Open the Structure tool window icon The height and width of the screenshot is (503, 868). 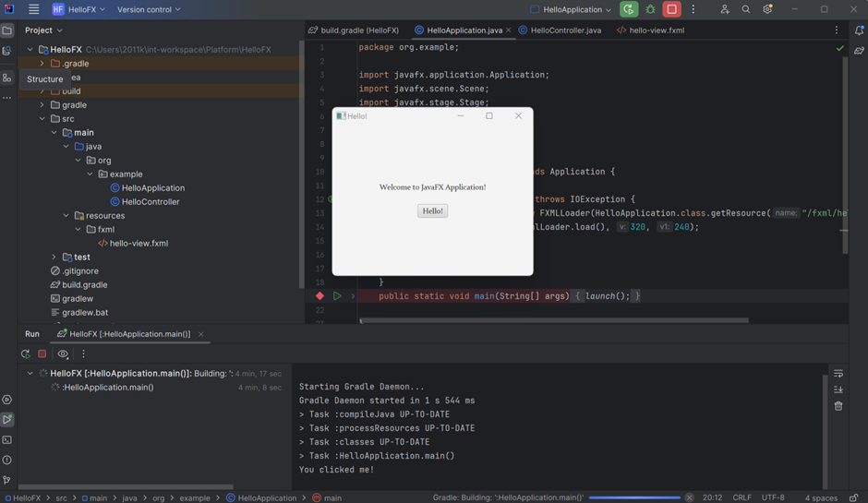pos(7,78)
